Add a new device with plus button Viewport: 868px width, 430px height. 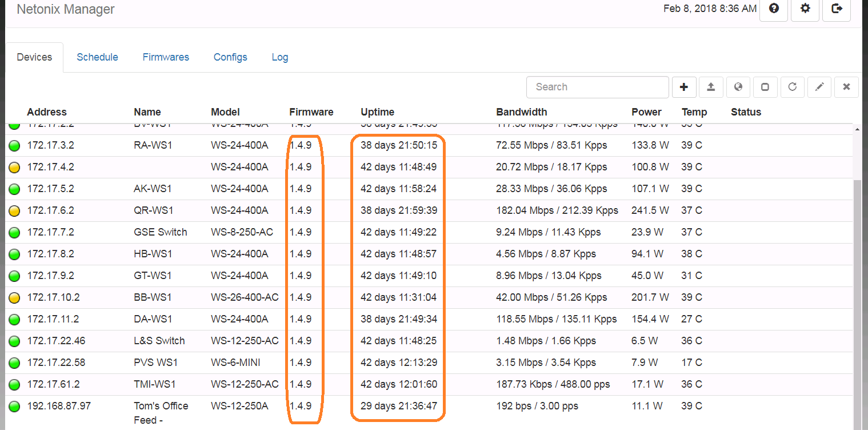coord(684,87)
